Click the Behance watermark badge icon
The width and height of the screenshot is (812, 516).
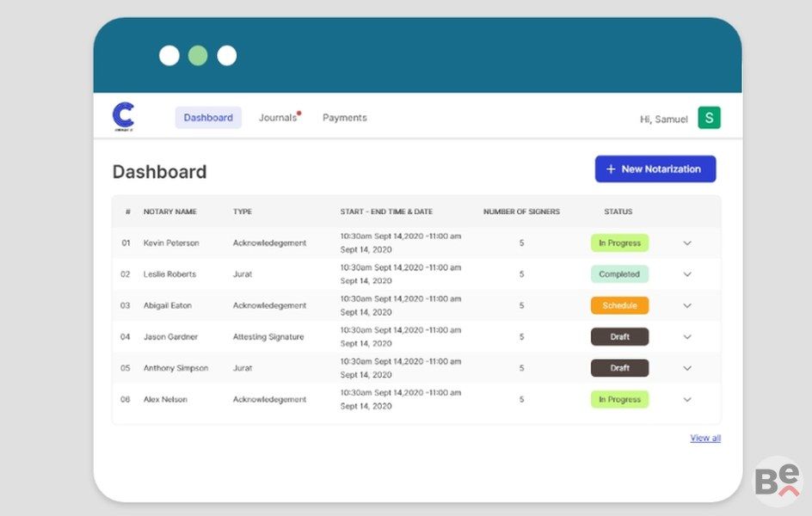click(x=778, y=481)
